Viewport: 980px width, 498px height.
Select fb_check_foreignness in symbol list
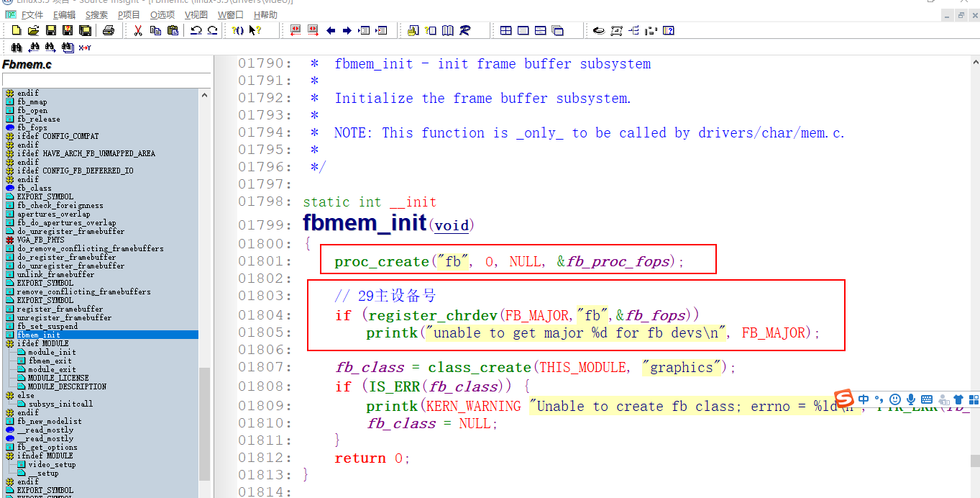[60, 205]
